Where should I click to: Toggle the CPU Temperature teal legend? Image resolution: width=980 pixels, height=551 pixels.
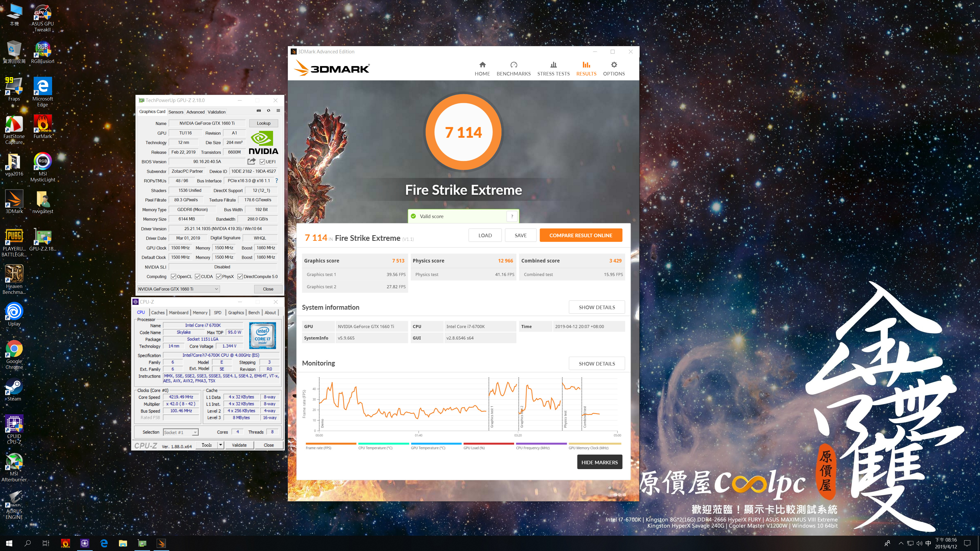383,446
